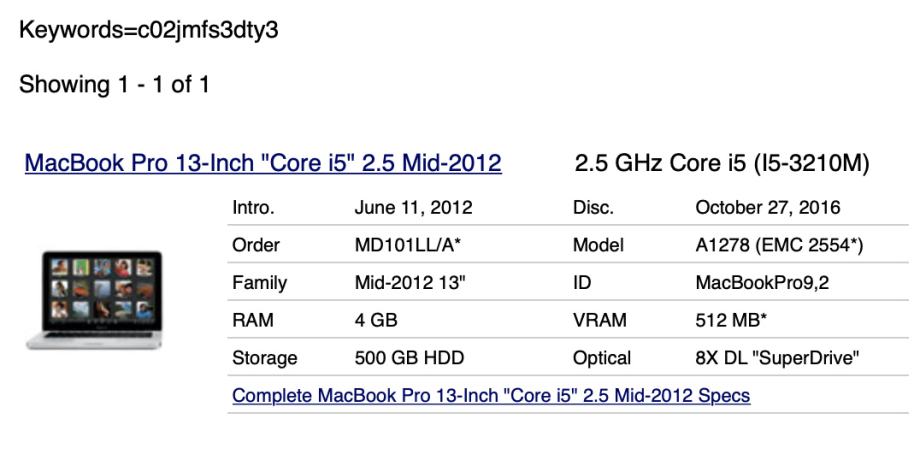Click the MacBookPro9,2 identifier value
Viewport: 920px width, 460px height.
coord(757,283)
